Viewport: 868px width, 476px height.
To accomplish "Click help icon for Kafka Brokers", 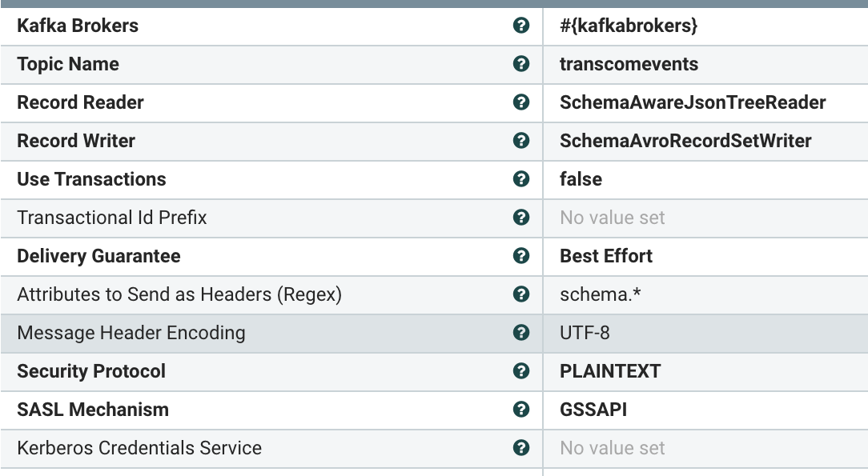I will [521, 26].
